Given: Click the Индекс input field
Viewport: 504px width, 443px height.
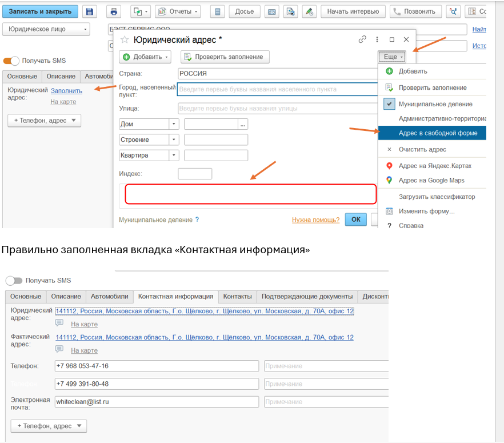Looking at the screenshot, I should [195, 174].
